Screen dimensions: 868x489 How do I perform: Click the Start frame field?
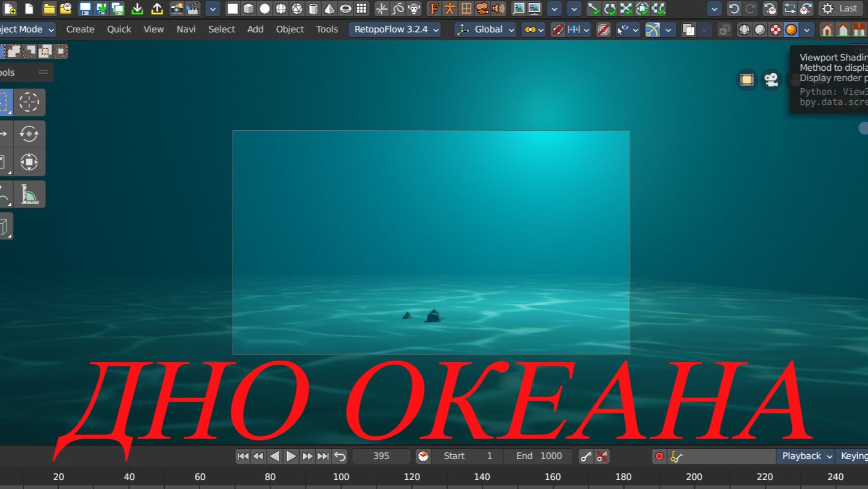coord(468,456)
